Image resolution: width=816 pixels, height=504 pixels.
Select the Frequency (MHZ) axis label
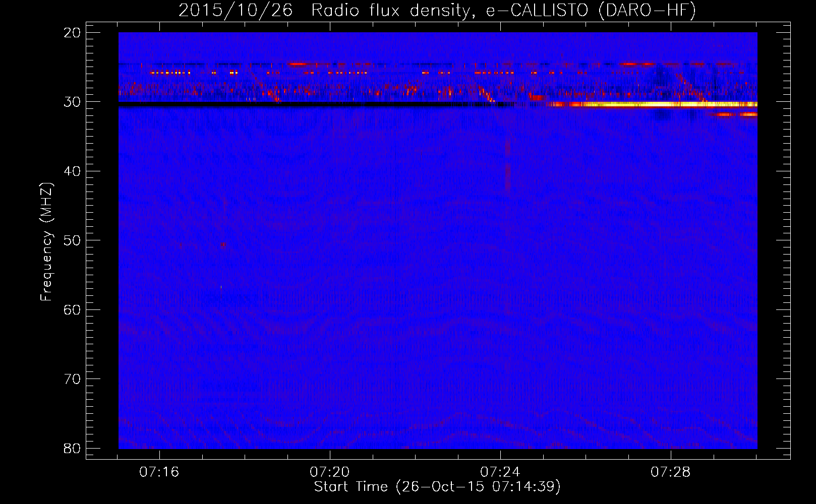click(46, 242)
